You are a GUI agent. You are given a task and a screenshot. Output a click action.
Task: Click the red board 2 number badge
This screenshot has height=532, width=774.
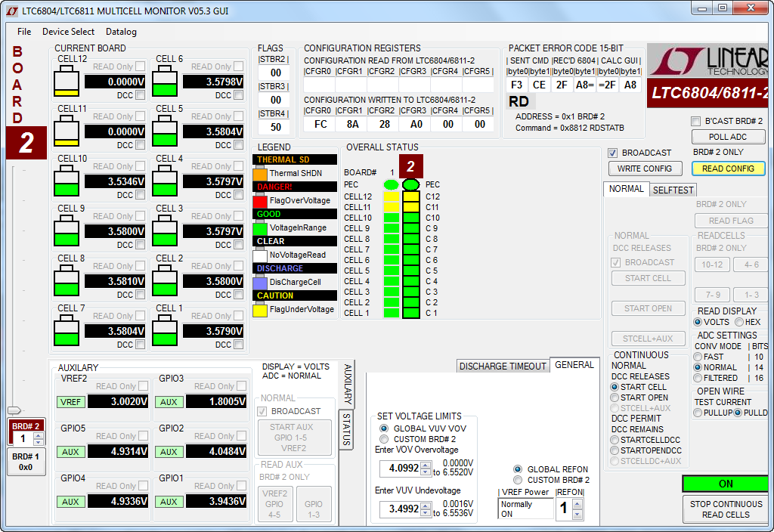(26, 143)
